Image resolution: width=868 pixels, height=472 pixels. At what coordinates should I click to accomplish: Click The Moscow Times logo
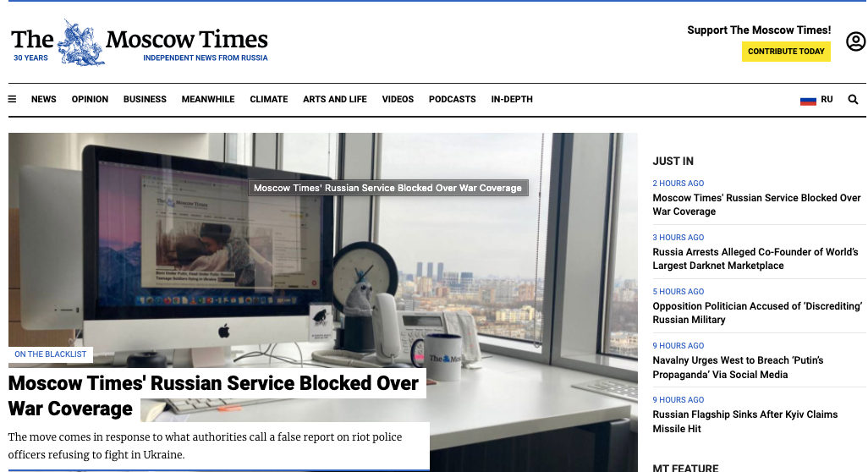(140, 42)
